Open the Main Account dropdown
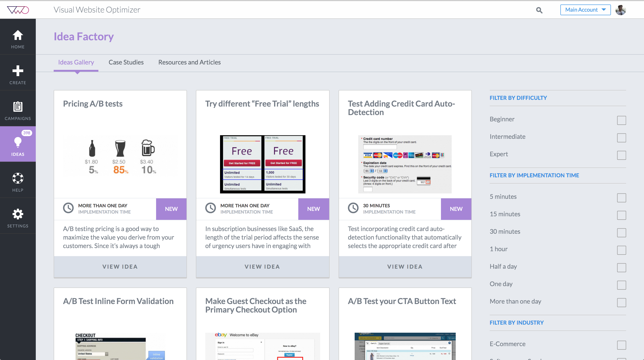Screen dimensions: 644x360 585,10
